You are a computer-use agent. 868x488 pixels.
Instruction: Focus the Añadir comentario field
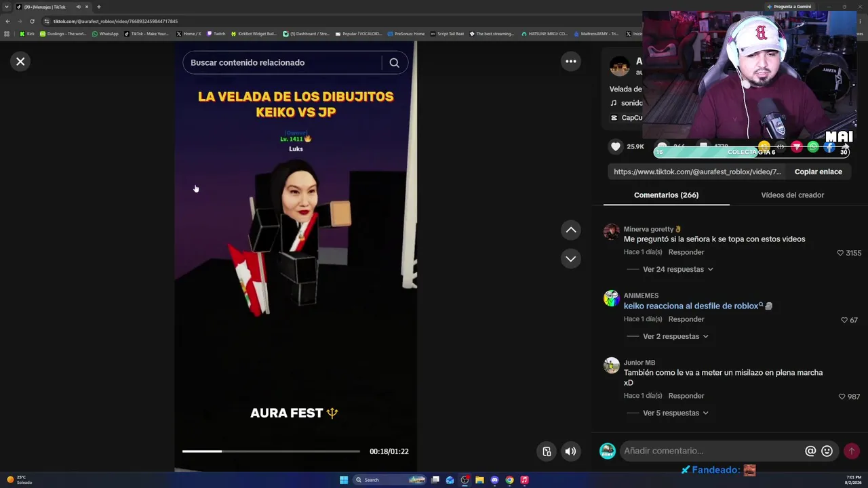[x=710, y=451]
